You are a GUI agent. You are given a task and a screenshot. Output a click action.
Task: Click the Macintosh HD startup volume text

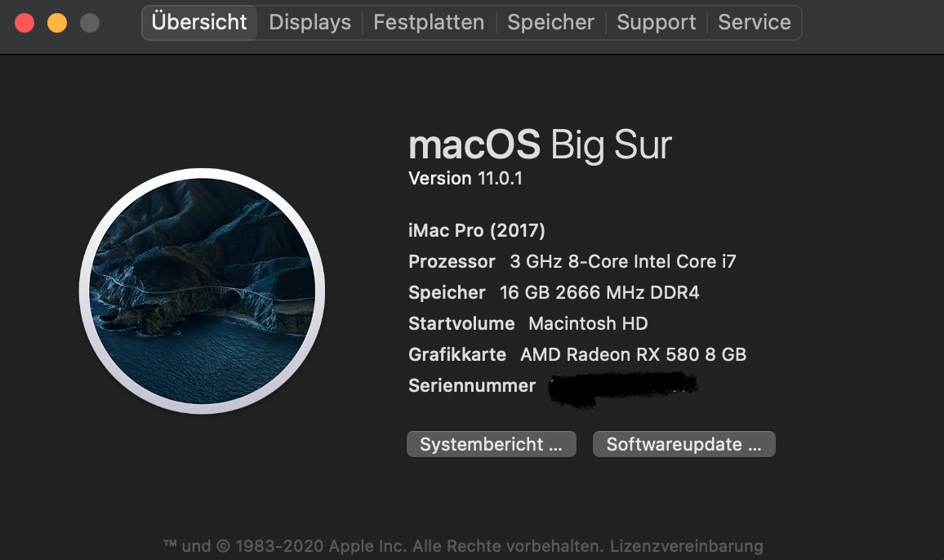(588, 324)
